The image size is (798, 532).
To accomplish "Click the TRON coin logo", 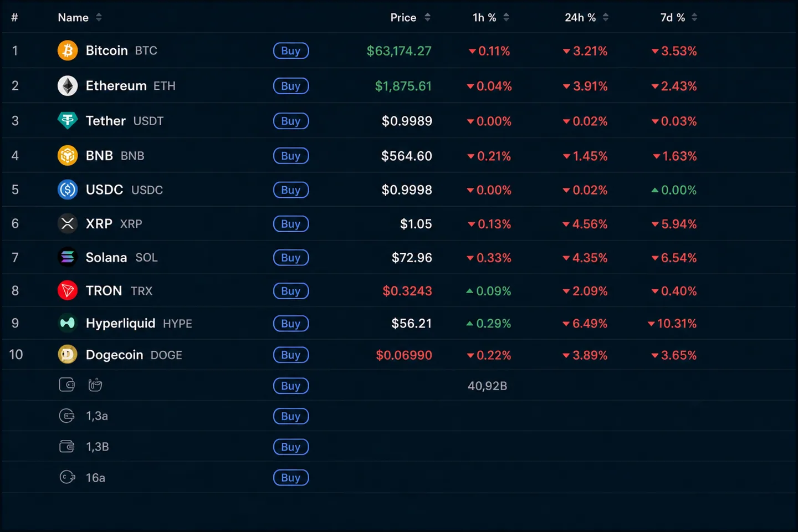I will (x=68, y=290).
